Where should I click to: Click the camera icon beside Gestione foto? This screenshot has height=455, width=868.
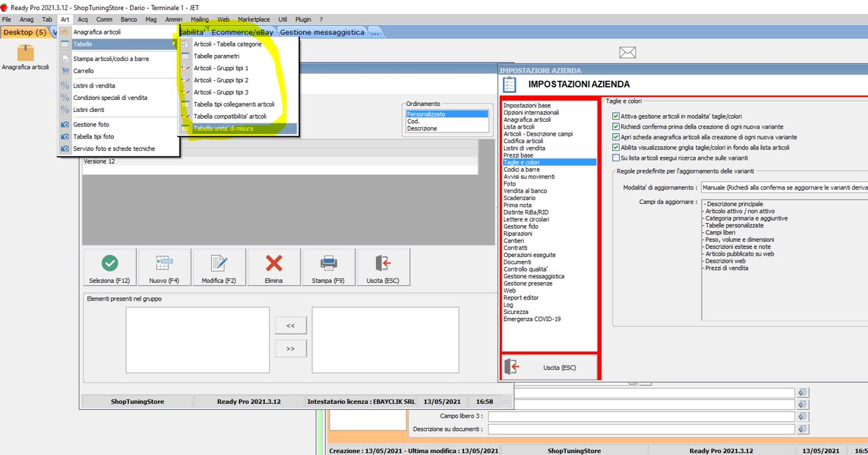[65, 125]
